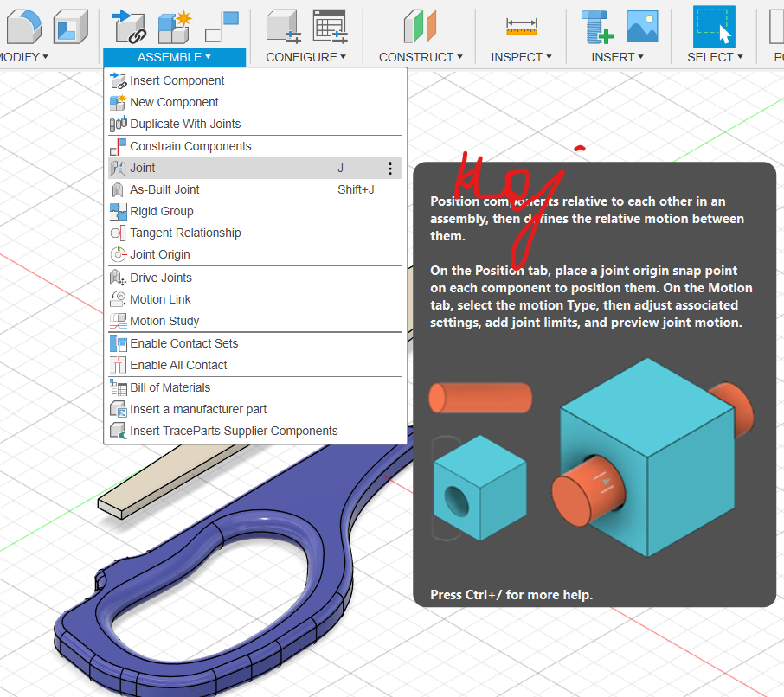This screenshot has width=784, height=697.
Task: Activate the Select tool icon
Action: (x=714, y=26)
